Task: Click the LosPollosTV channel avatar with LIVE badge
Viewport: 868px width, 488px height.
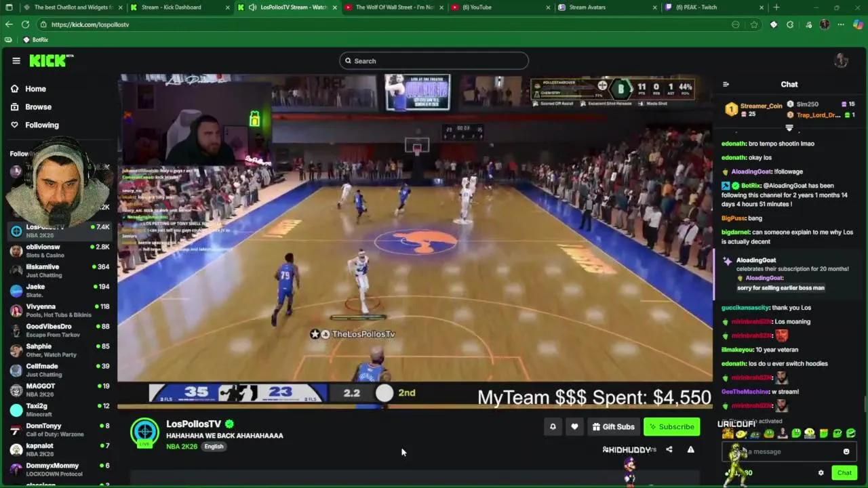Action: click(144, 432)
